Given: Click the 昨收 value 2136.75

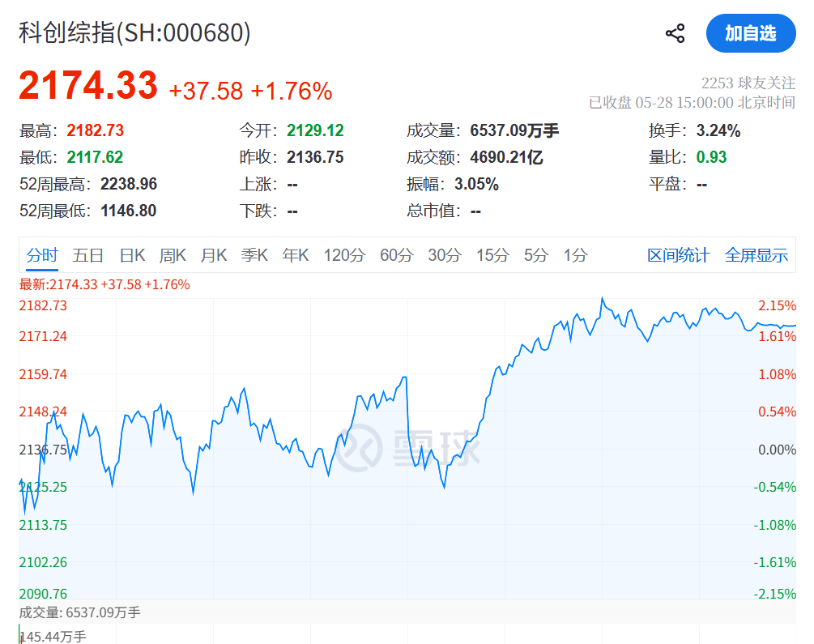Looking at the screenshot, I should click(315, 157).
